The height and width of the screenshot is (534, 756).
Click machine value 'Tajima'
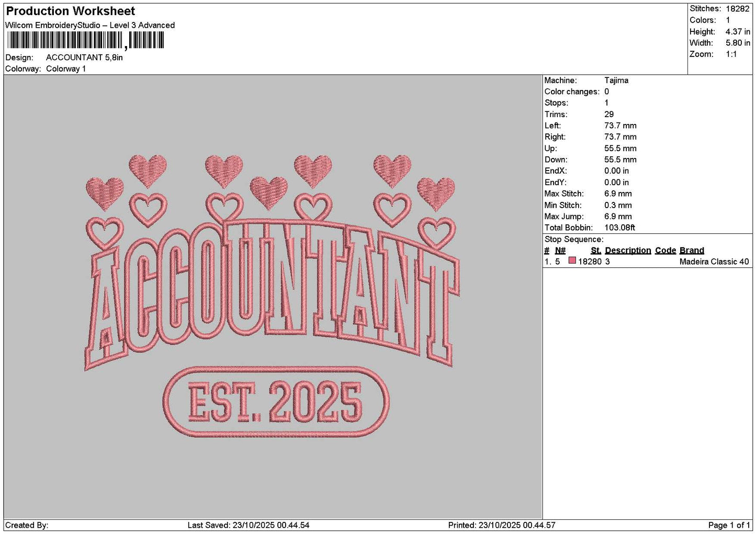pos(616,81)
